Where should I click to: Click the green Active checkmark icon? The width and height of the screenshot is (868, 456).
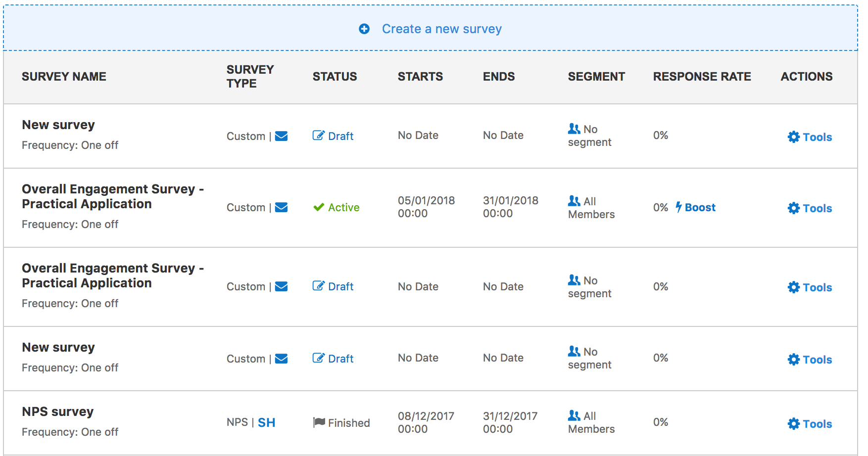coord(319,207)
